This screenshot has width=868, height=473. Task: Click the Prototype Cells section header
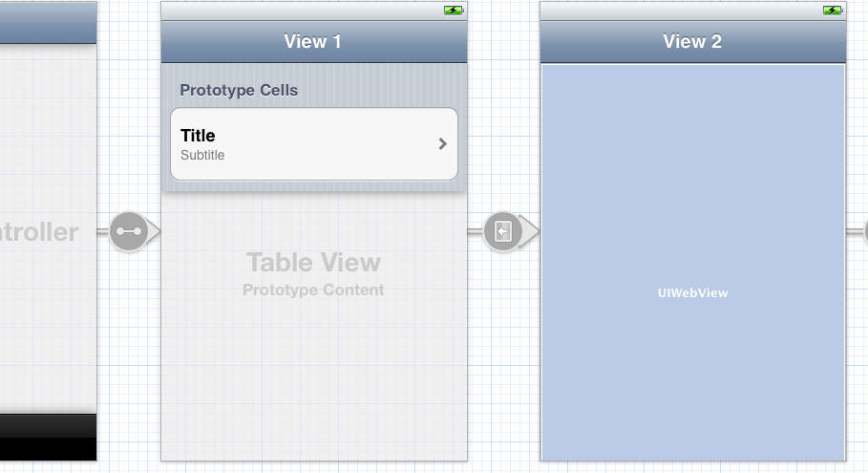[239, 91]
